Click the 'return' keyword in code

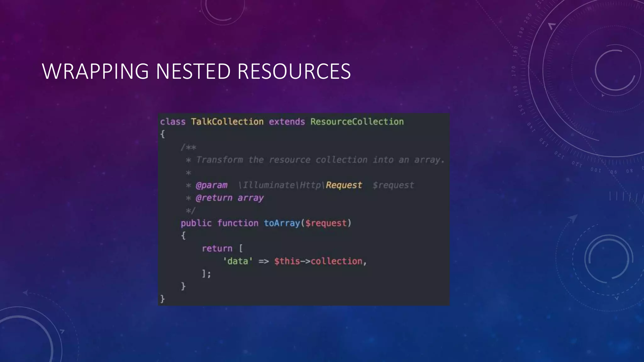pyautogui.click(x=217, y=249)
